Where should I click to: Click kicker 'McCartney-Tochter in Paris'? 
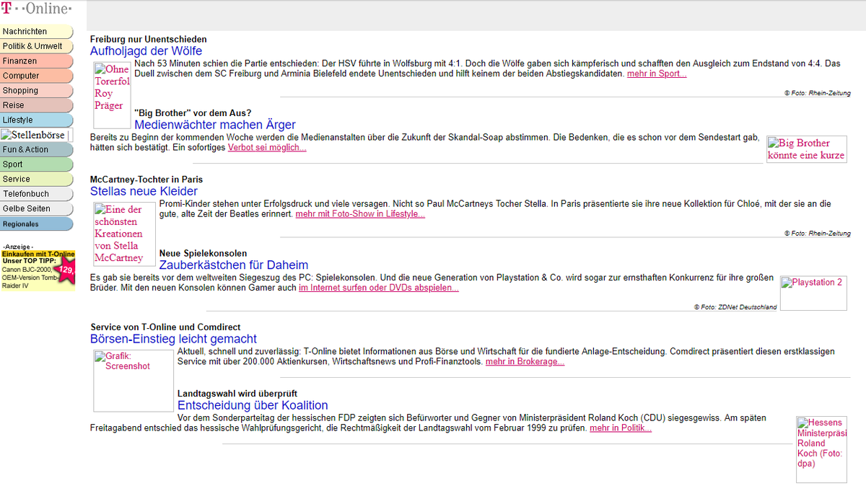point(146,180)
